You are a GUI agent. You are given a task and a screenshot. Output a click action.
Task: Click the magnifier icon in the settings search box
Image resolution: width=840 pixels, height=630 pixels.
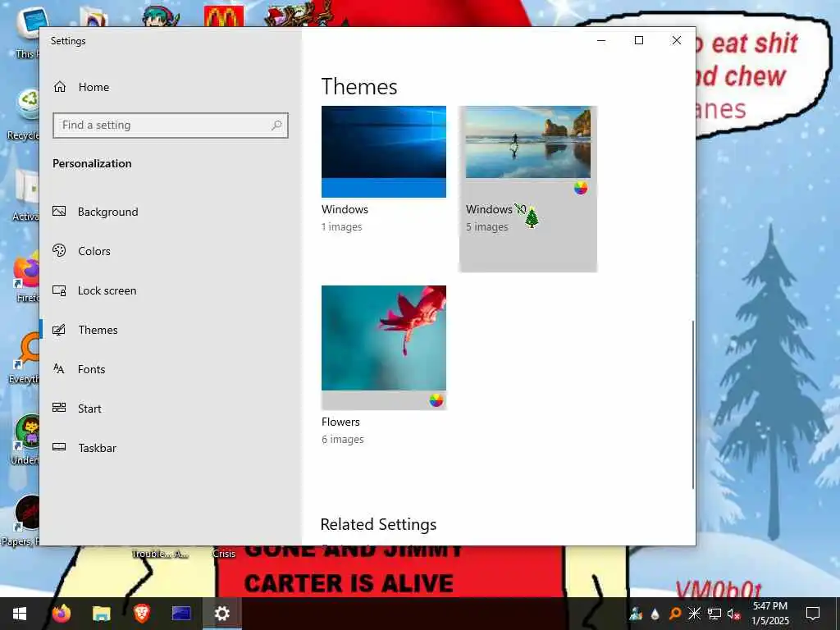coord(276,126)
